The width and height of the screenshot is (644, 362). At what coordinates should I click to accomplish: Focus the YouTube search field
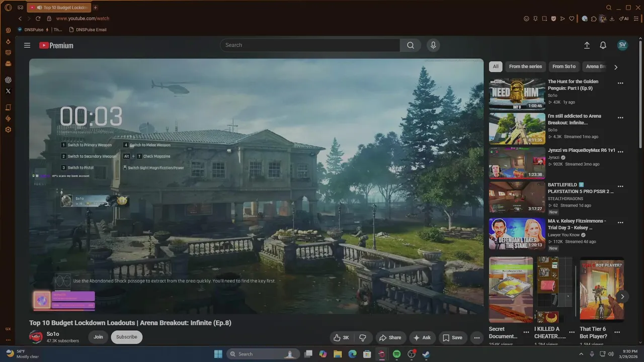(310, 45)
